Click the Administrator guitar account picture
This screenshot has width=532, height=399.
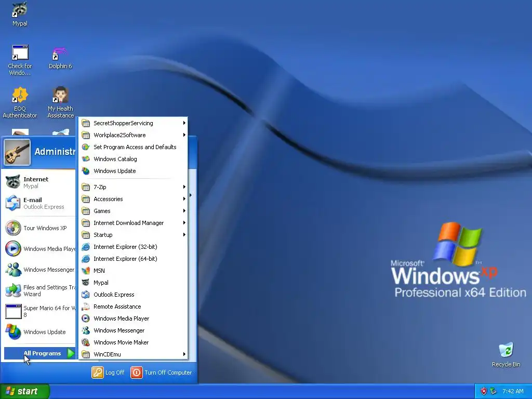point(17,152)
